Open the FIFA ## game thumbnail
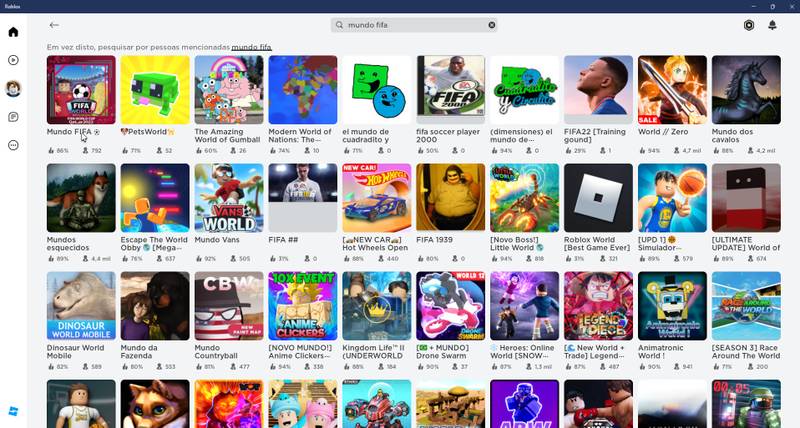800x428 pixels. (x=303, y=198)
